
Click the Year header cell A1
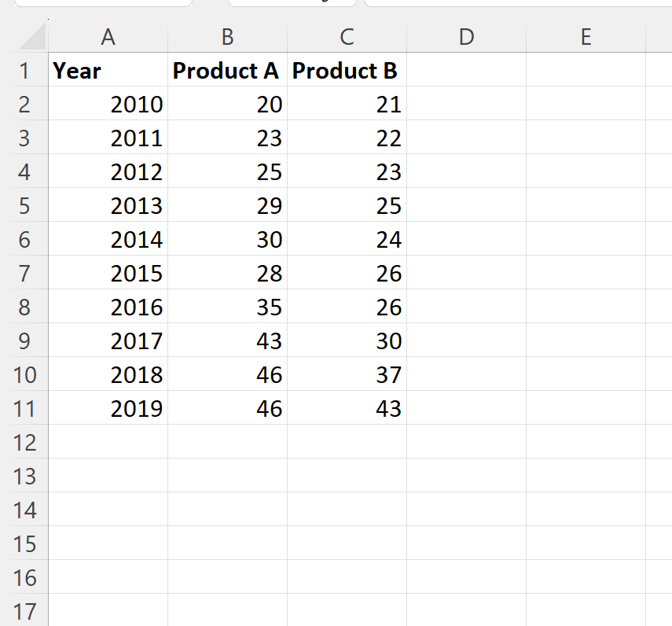[108, 71]
